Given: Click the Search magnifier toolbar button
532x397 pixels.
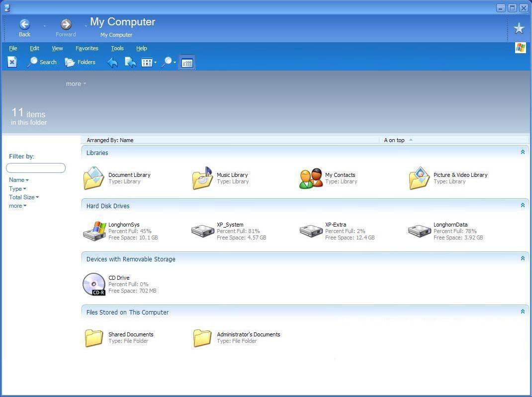Looking at the screenshot, I should (42, 62).
